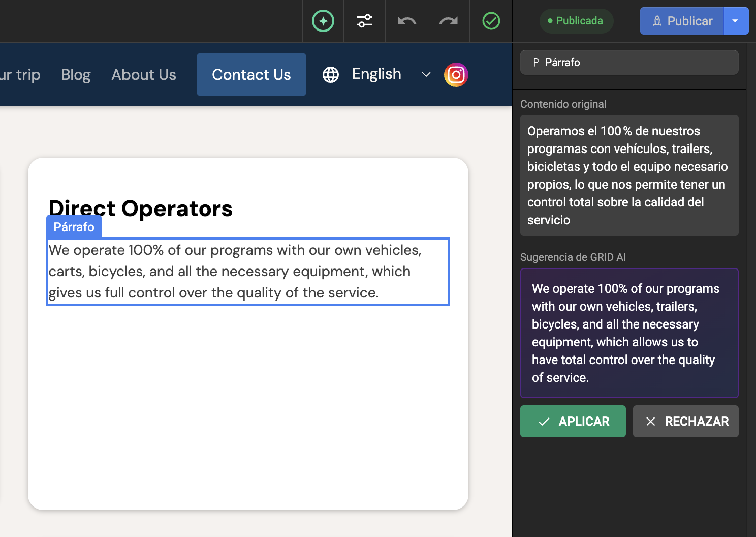Click the globe language icon
Viewport: 756px width, 537px height.
[331, 75]
